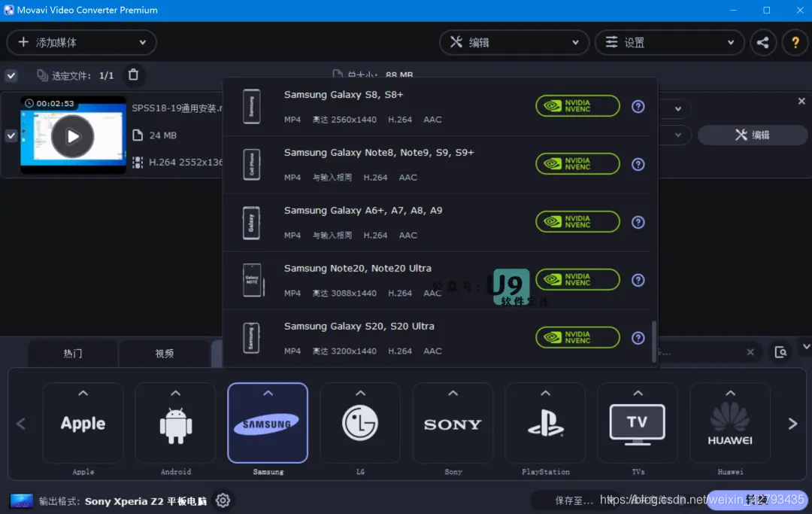Choose the LG device category
Viewport: 812px width, 514px height.
[360, 424]
